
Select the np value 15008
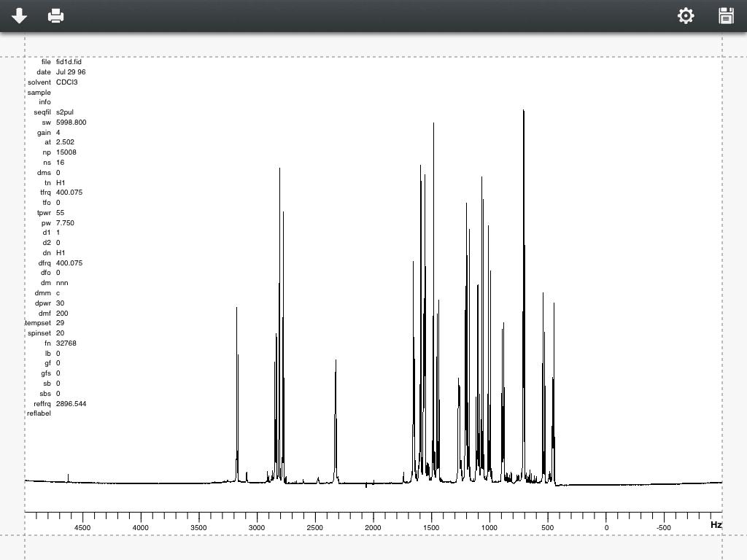66,152
